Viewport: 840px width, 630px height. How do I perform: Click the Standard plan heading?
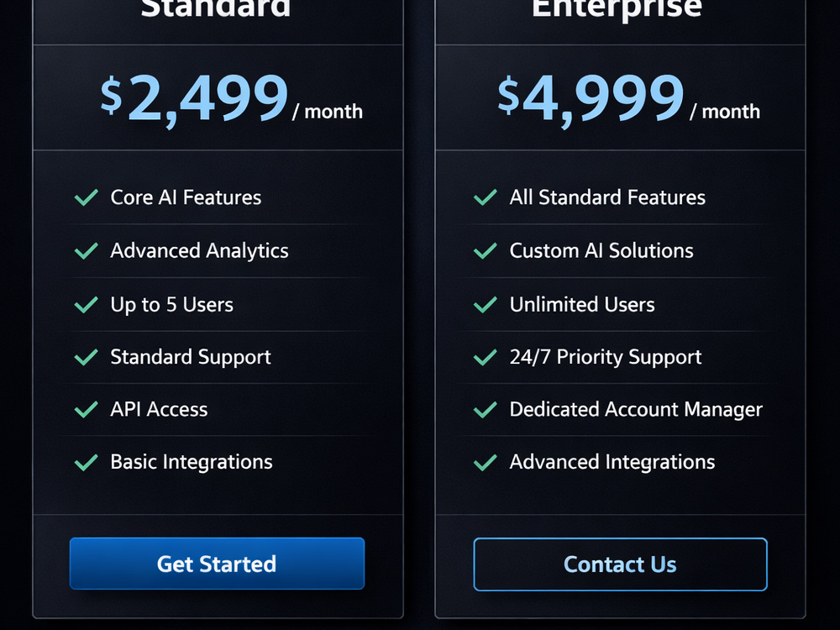point(216,8)
